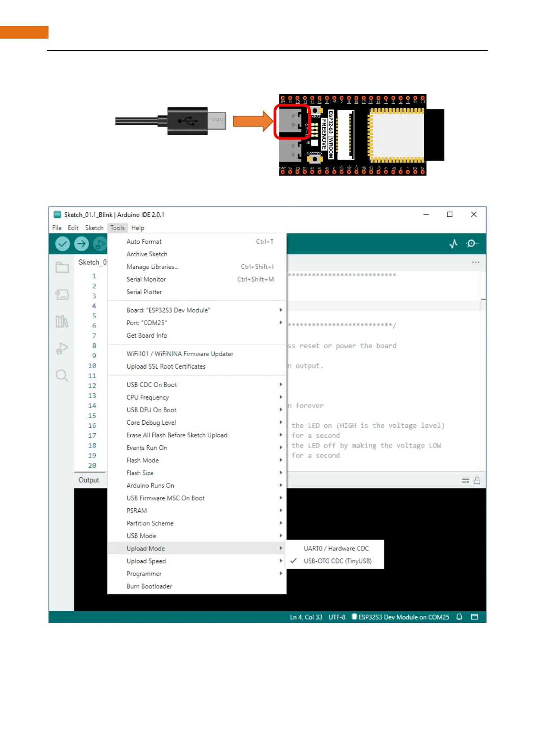
Task: Expand the Flash Mode submenu
Action: (x=197, y=460)
